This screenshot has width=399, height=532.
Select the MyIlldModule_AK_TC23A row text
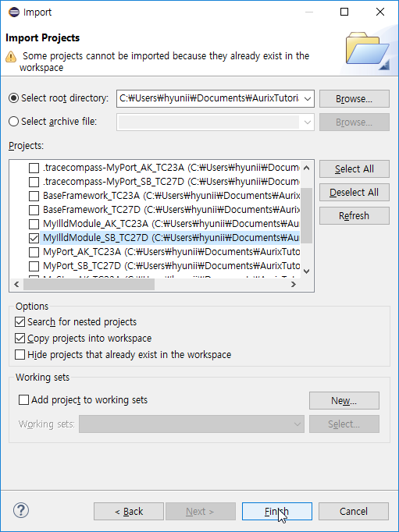171,224
